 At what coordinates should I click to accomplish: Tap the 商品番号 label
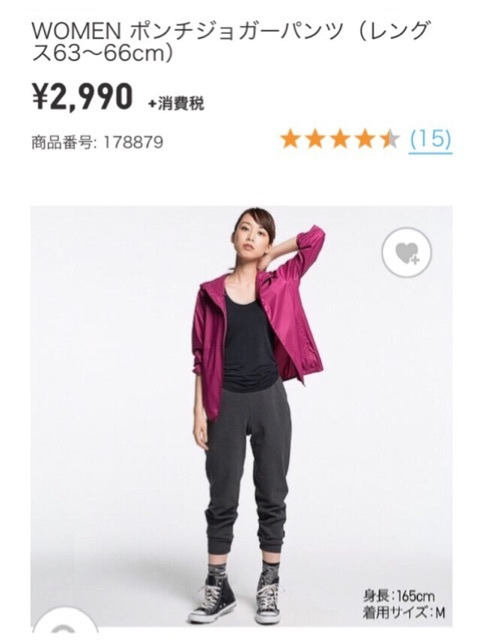tap(62, 143)
